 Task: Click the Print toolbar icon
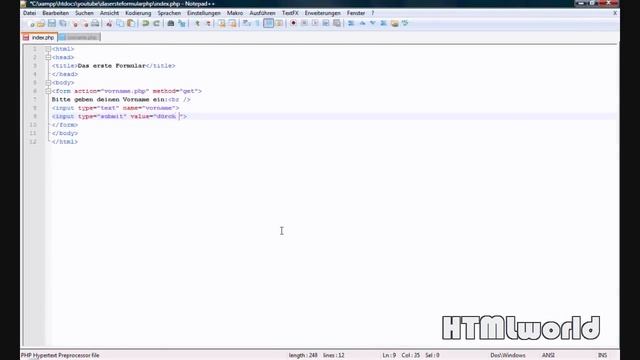pyautogui.click(x=95, y=24)
